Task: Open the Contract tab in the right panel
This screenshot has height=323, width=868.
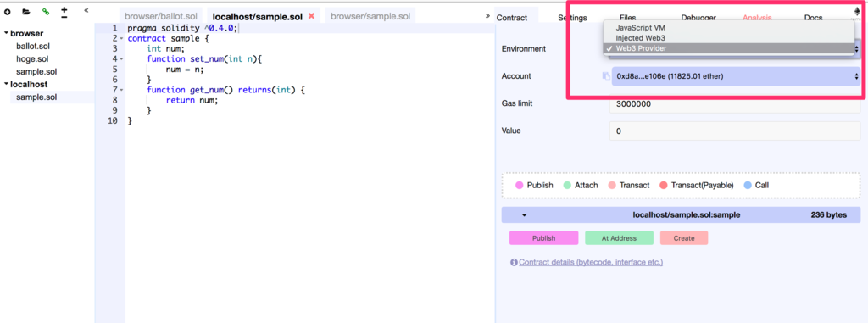Action: click(x=511, y=18)
